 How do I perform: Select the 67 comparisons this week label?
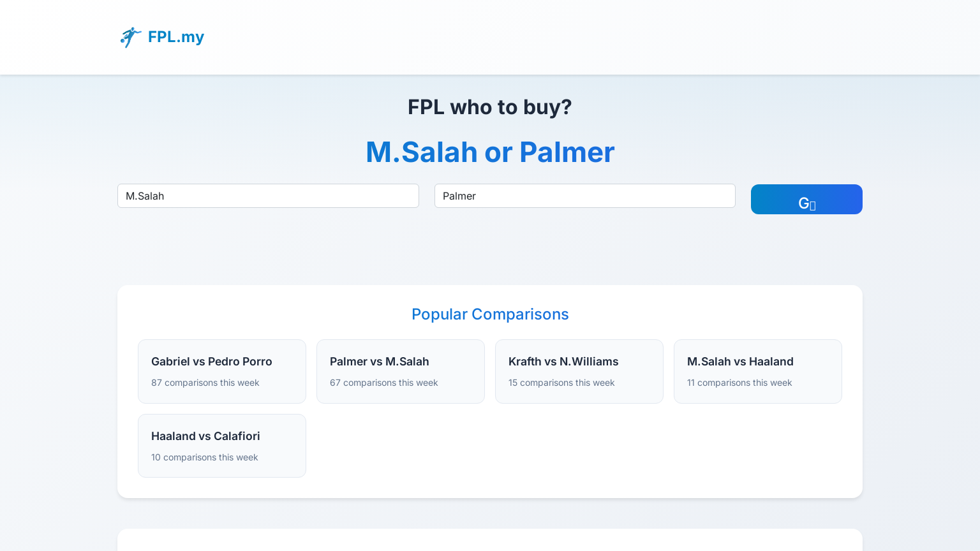coord(383,383)
